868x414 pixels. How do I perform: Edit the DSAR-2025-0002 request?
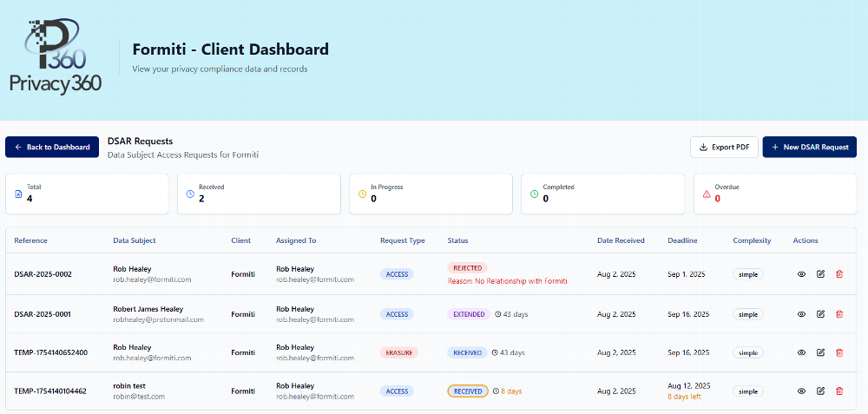pos(820,274)
